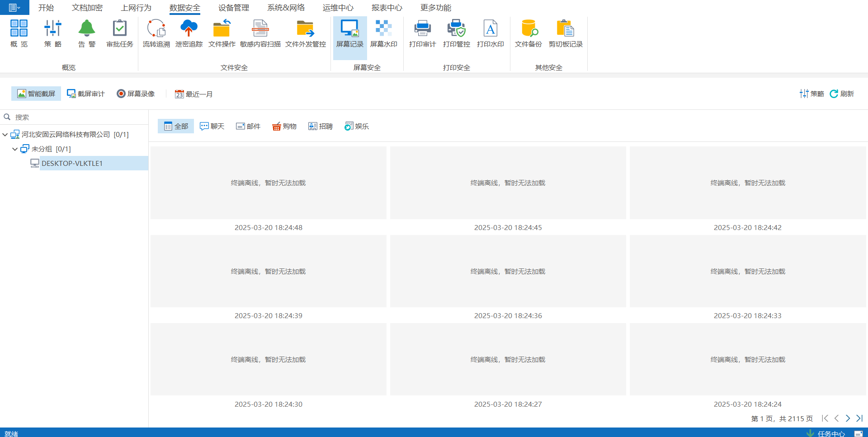The width and height of the screenshot is (868, 437).
Task: Go to the next page arrow
Action: point(848,418)
